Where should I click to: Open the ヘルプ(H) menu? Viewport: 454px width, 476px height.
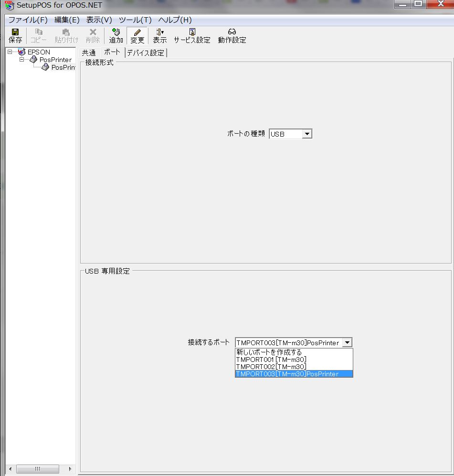point(175,20)
